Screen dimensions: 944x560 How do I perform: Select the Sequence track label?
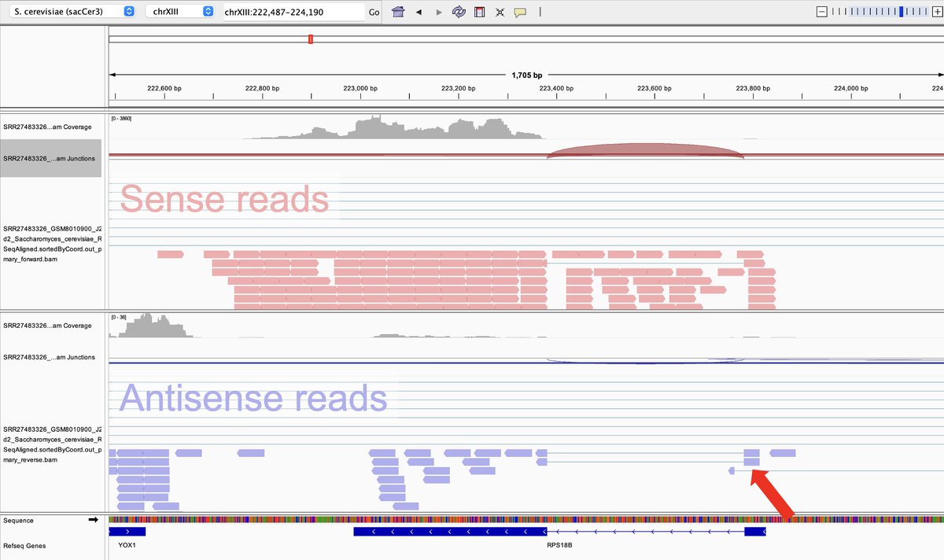pos(20,521)
